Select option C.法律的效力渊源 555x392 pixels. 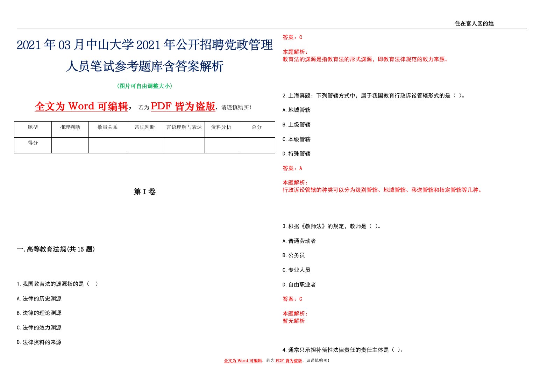click(39, 328)
